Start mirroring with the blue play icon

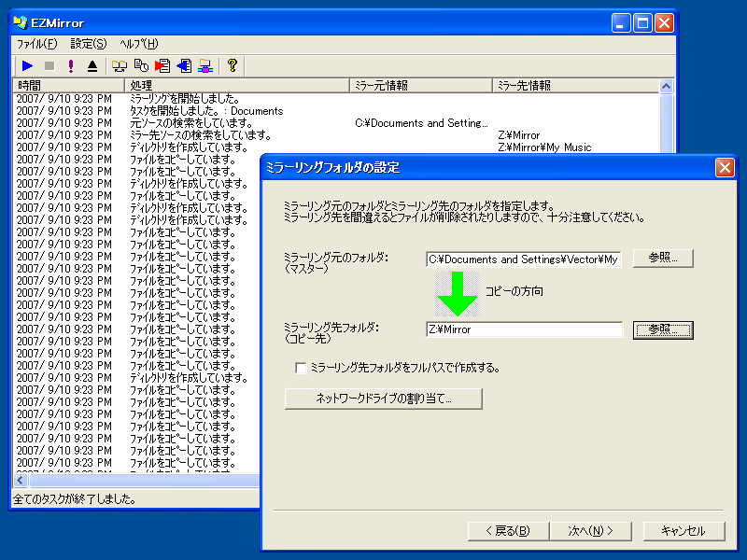(x=27, y=65)
